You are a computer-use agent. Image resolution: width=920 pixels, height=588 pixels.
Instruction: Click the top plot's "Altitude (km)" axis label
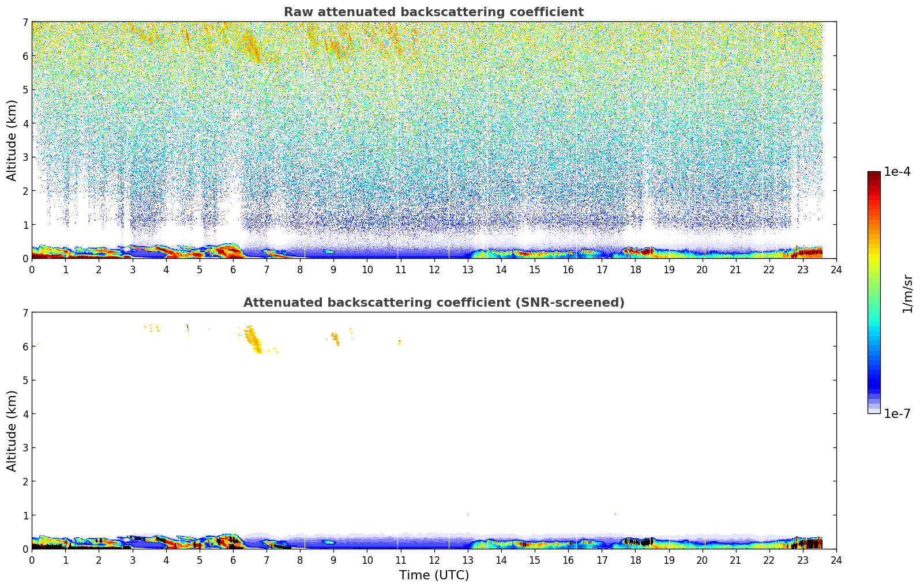(12, 140)
